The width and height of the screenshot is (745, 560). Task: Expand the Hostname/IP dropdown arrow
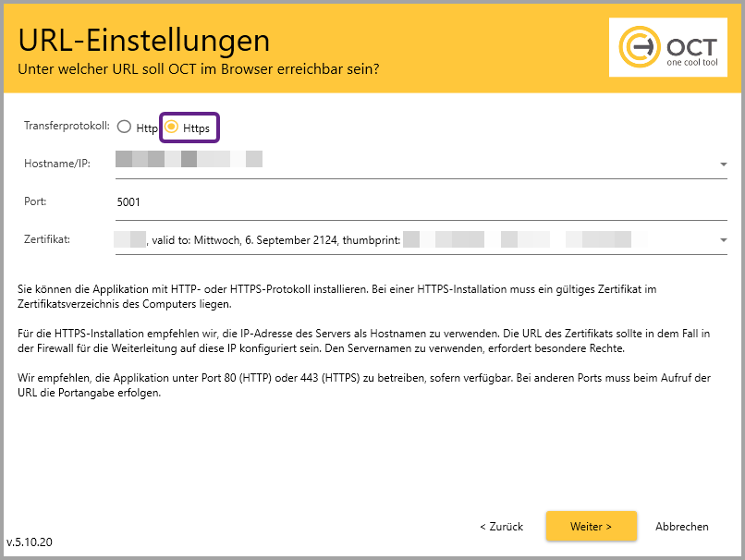tap(722, 164)
